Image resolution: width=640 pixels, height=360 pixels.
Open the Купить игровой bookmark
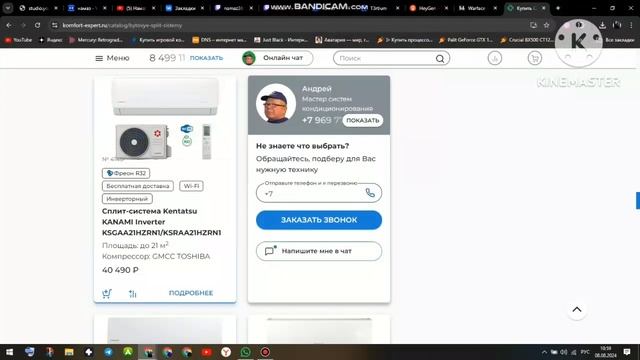pyautogui.click(x=158, y=40)
